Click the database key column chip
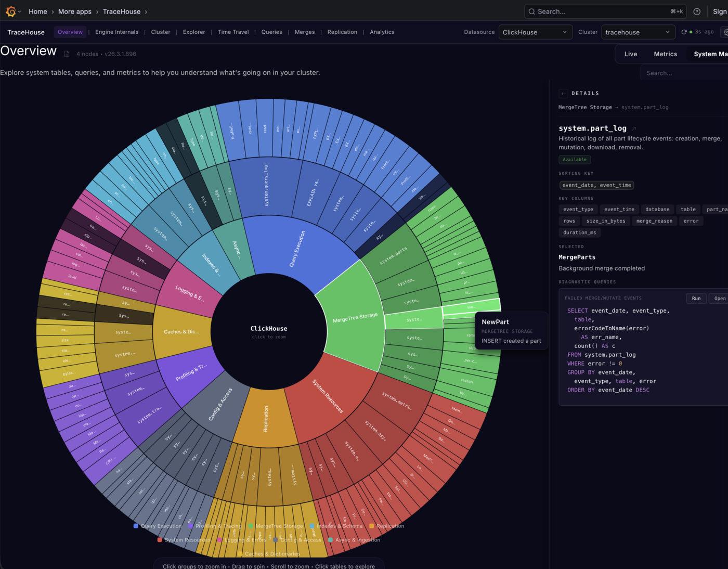The image size is (728, 569). pyautogui.click(x=657, y=210)
